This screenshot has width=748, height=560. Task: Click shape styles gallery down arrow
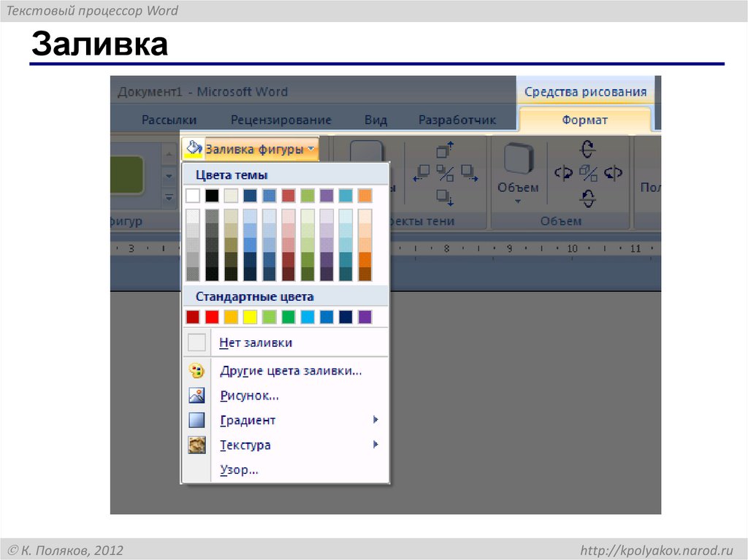pyautogui.click(x=169, y=175)
